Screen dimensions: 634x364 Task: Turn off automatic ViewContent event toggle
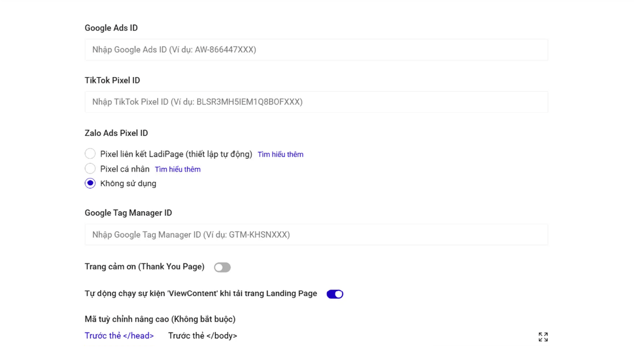tap(335, 294)
